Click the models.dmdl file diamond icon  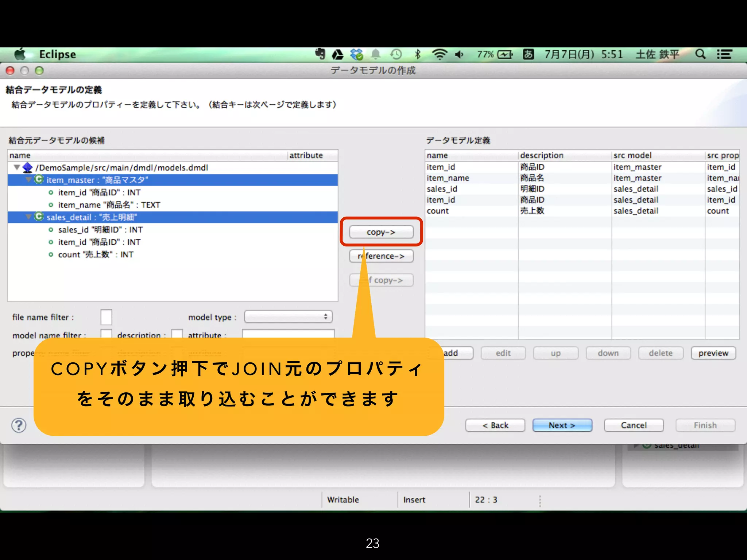pyautogui.click(x=28, y=168)
